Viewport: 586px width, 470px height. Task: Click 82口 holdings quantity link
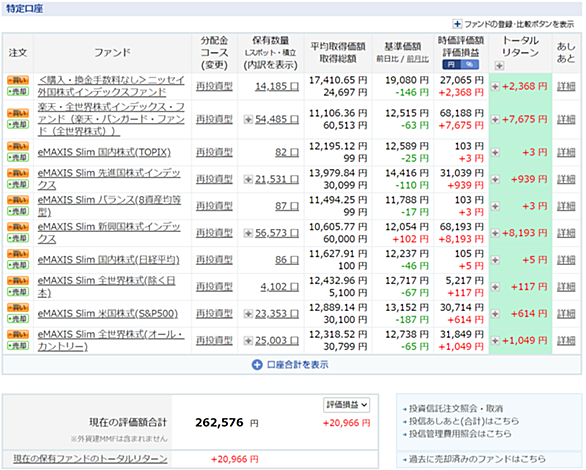click(x=287, y=152)
